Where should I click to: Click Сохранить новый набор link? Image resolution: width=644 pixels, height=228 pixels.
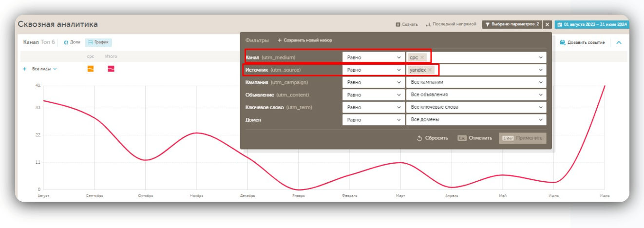[304, 40]
